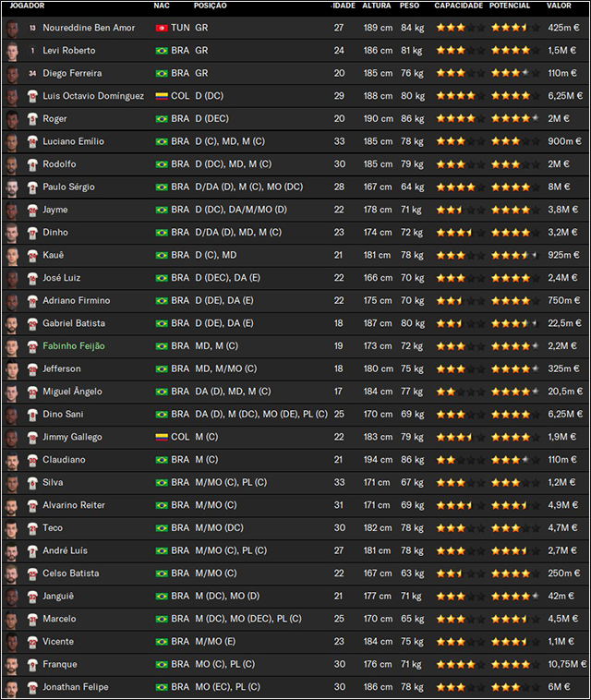Click the shirt number icon for Jonathan Felipe
Screen dimensions: 591x700
click(32, 687)
